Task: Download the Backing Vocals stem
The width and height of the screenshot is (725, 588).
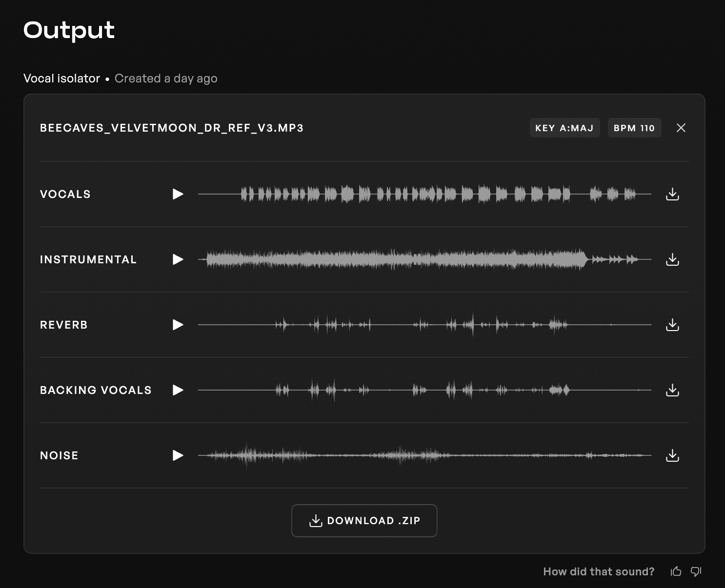Action: [x=672, y=390]
